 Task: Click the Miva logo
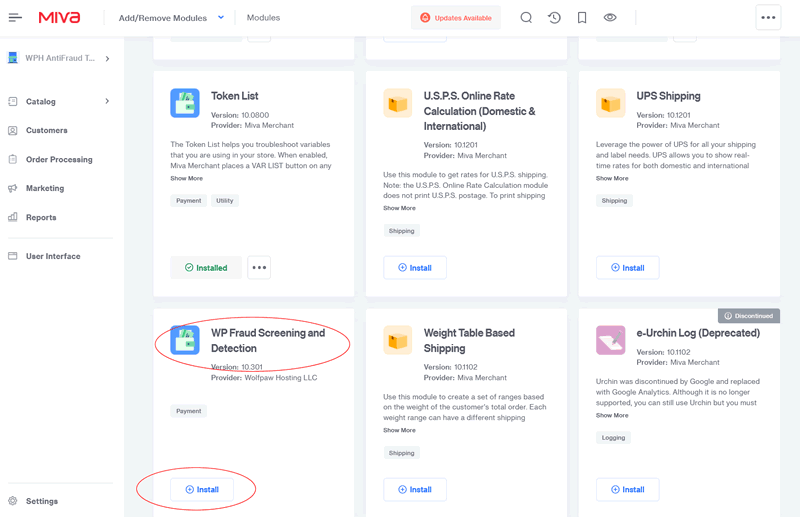pyautogui.click(x=60, y=17)
